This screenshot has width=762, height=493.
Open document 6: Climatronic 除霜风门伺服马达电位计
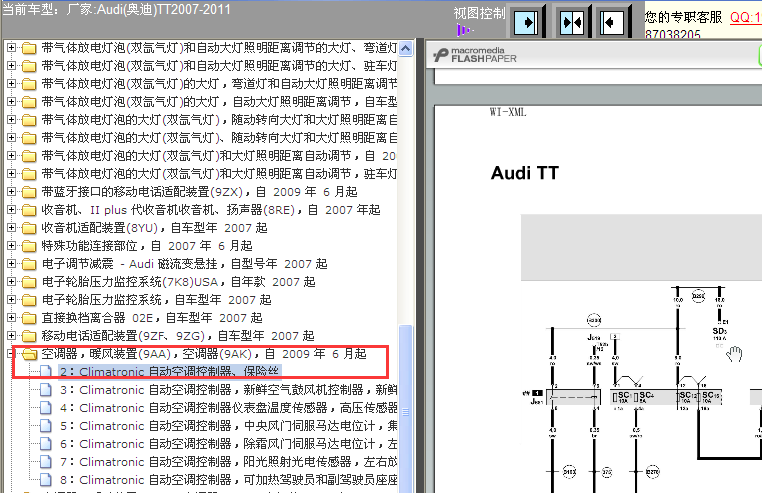click(228, 444)
